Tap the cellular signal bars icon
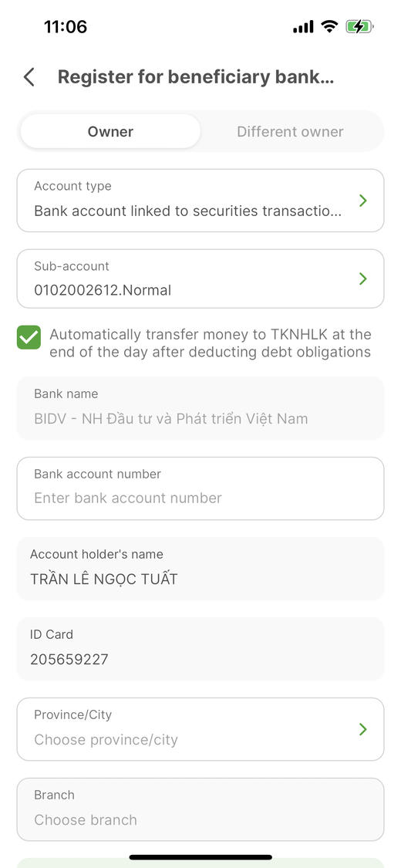Image resolution: width=401 pixels, height=868 pixels. [303, 26]
